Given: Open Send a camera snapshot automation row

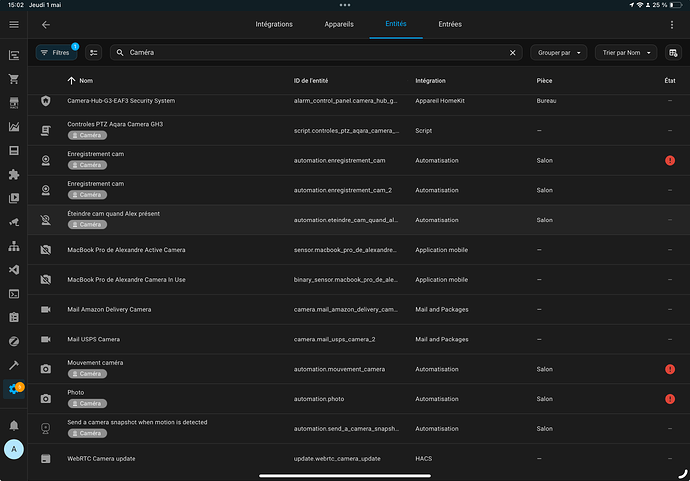Looking at the screenshot, I should pos(359,429).
